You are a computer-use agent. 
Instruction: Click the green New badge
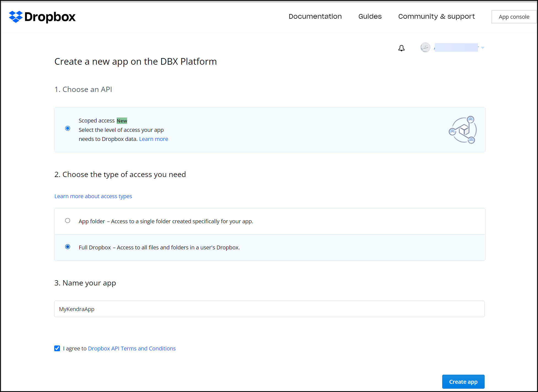tap(122, 121)
